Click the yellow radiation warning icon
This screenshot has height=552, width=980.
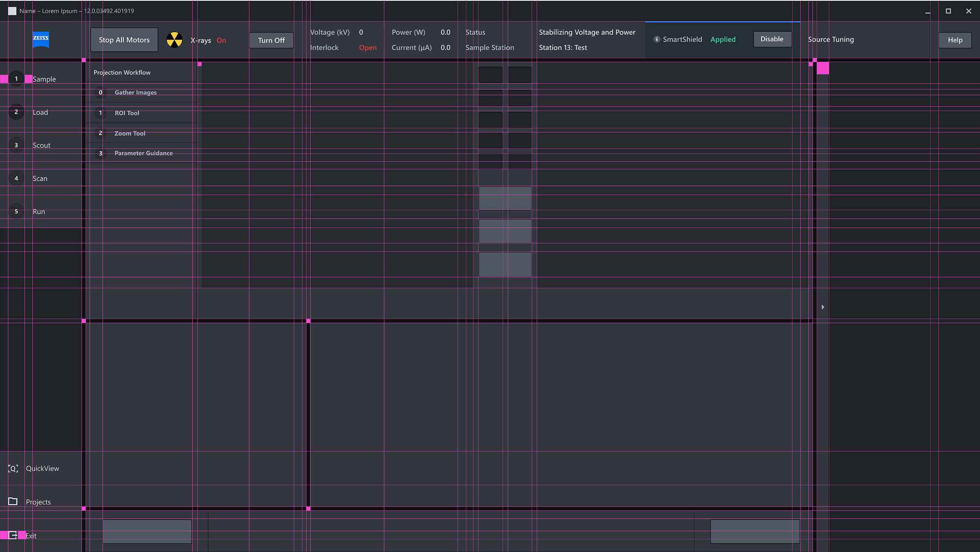(x=174, y=40)
